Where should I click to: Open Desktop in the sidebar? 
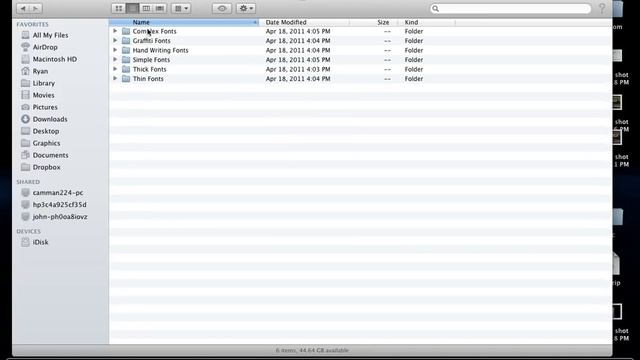[x=40, y=131]
